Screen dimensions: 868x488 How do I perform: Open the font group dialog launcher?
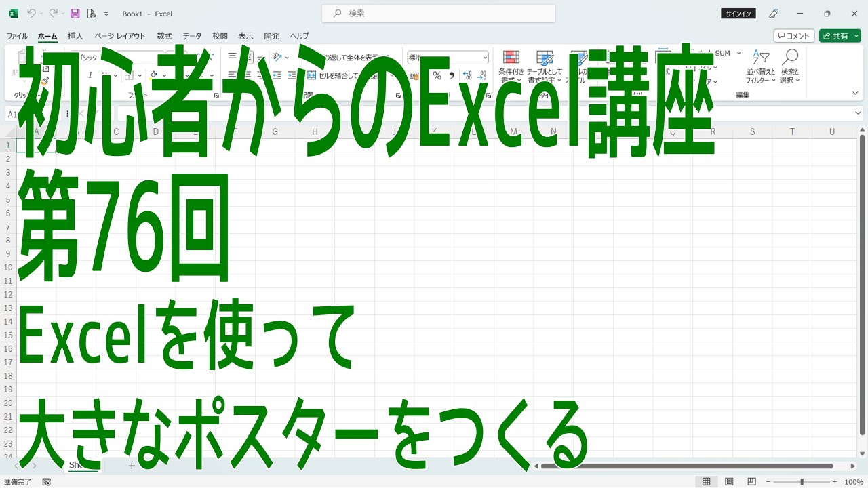click(x=216, y=96)
